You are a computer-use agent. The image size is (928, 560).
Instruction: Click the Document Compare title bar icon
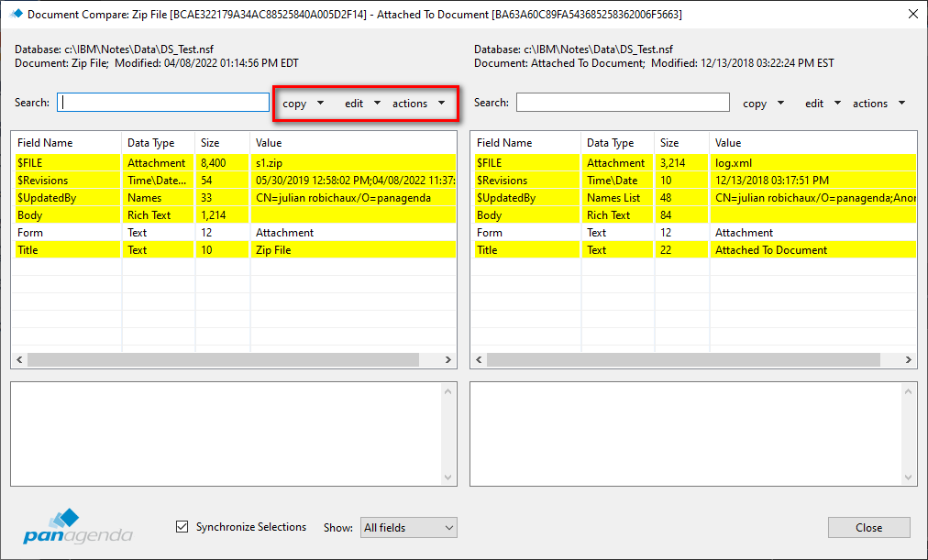tap(16, 15)
